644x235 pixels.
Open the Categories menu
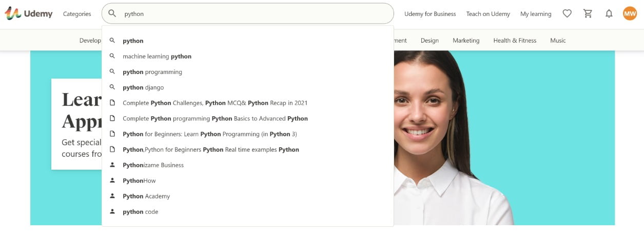pyautogui.click(x=77, y=14)
